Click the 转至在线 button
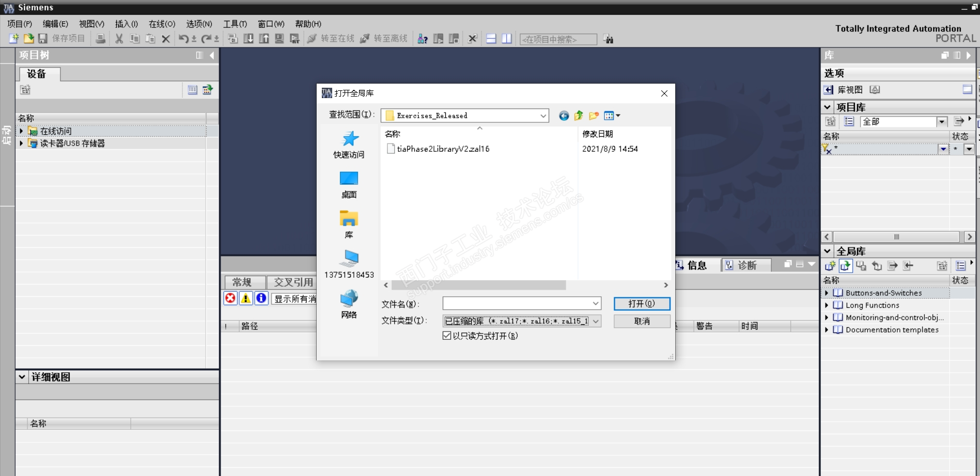 pyautogui.click(x=331, y=39)
